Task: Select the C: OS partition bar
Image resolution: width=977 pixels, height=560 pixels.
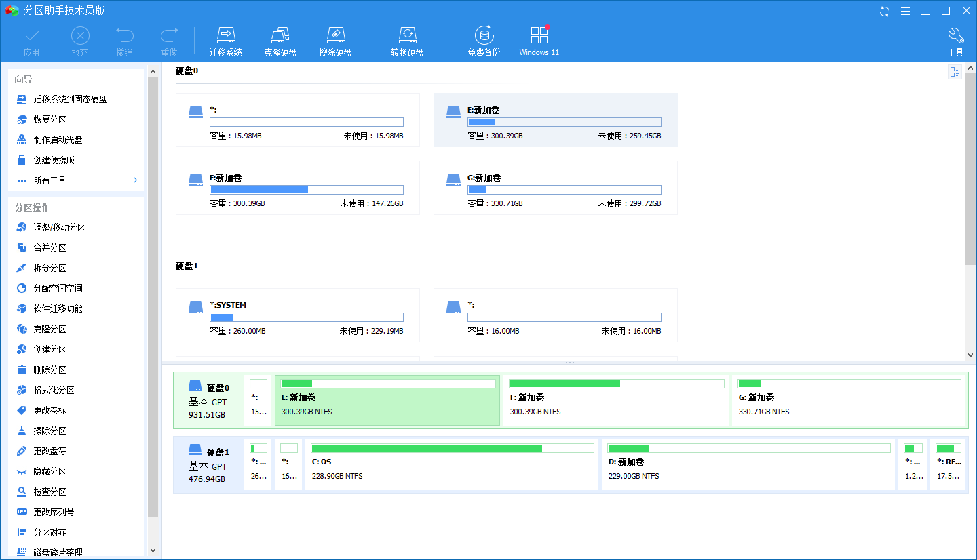Action: [x=452, y=464]
